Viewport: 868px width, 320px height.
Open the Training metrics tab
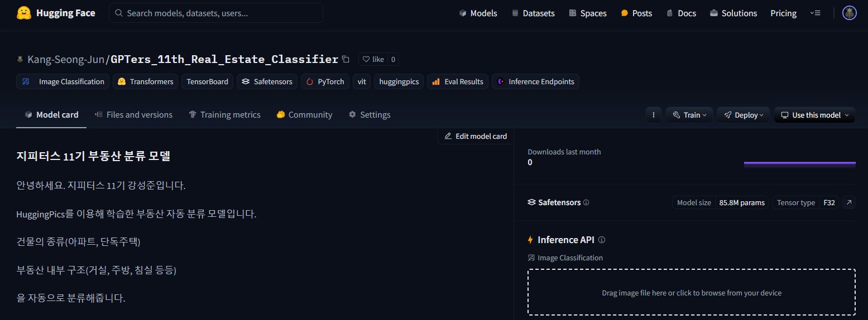coord(224,114)
